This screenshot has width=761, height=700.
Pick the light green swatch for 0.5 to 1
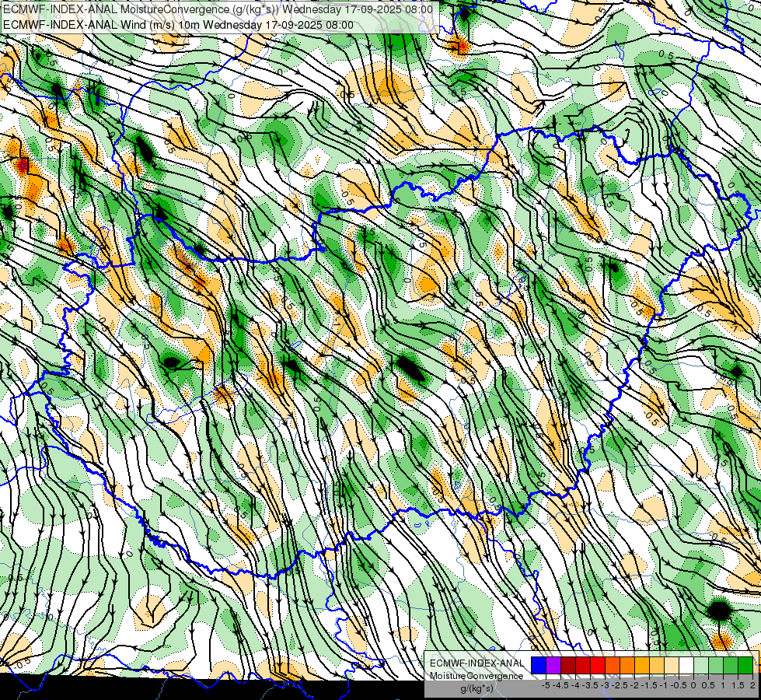tap(716, 666)
